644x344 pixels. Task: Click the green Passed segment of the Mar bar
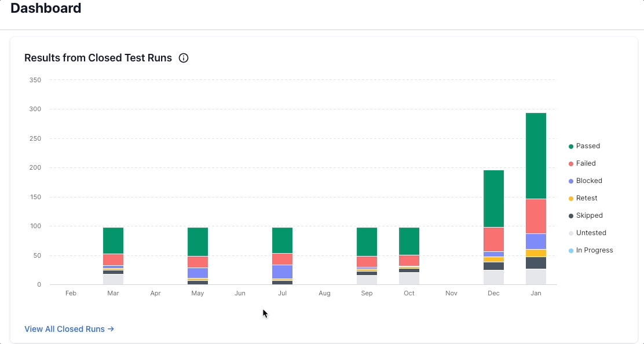tap(113, 240)
